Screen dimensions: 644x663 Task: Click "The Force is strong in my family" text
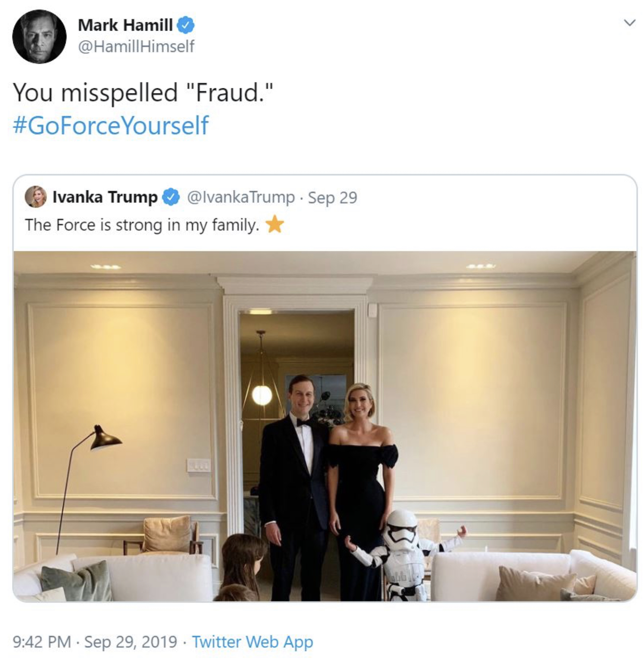(x=142, y=225)
